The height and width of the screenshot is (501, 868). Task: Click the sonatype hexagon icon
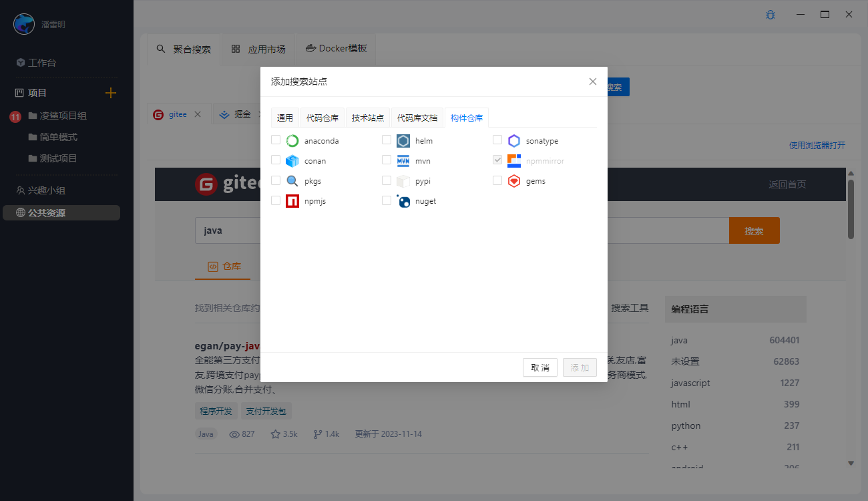[514, 141]
